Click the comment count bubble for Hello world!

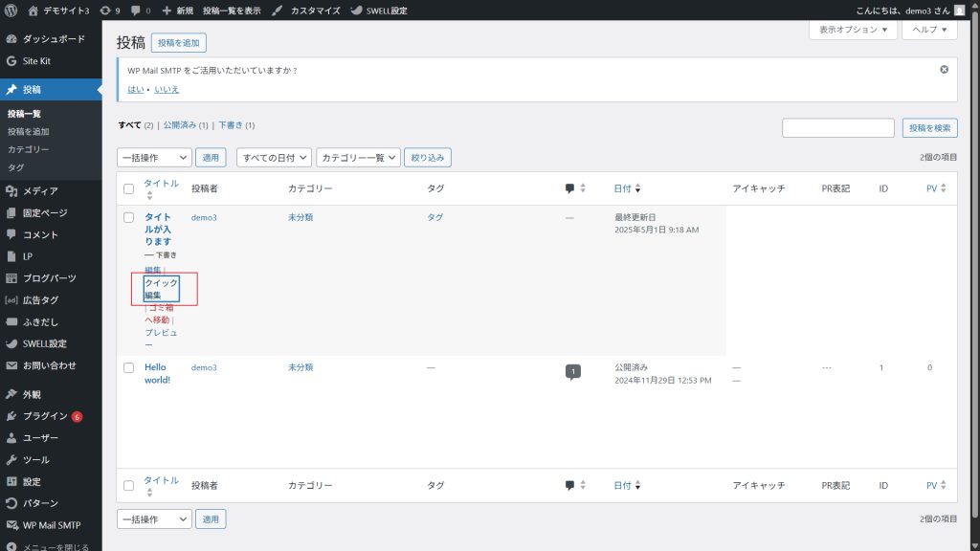pyautogui.click(x=572, y=371)
